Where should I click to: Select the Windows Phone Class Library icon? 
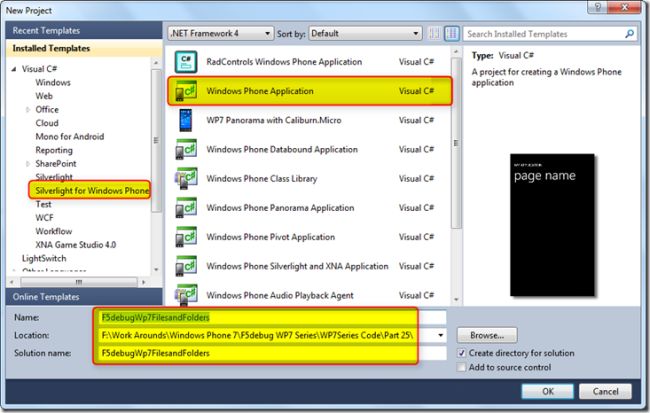coord(186,178)
